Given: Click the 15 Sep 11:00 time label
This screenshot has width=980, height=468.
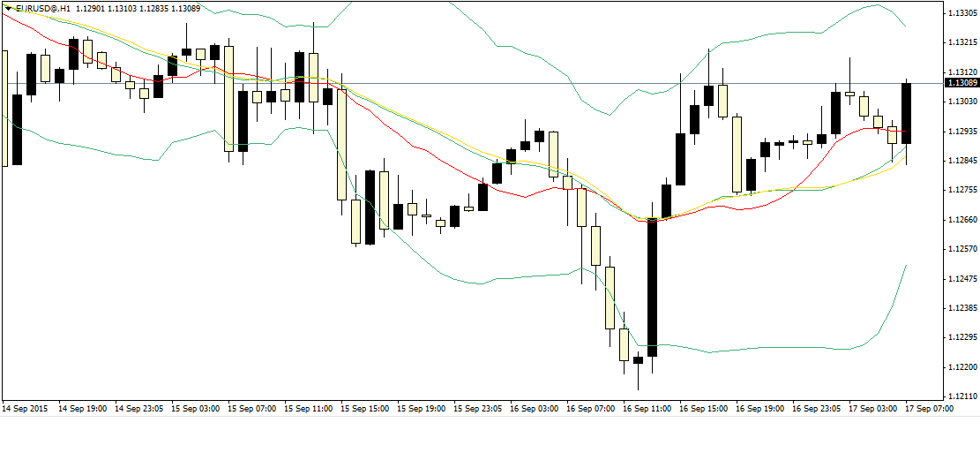Looking at the screenshot, I should tap(308, 410).
